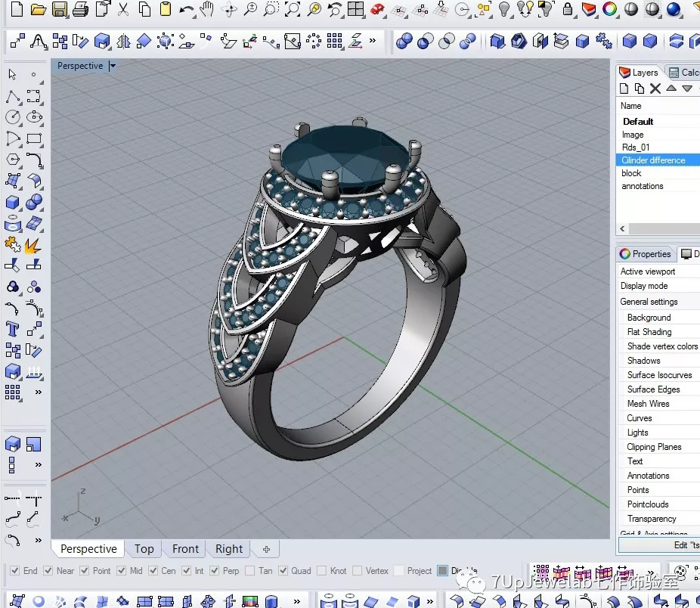Viewport: 700px width, 608px height.
Task: Select the Box solid tool
Action: 13,203
